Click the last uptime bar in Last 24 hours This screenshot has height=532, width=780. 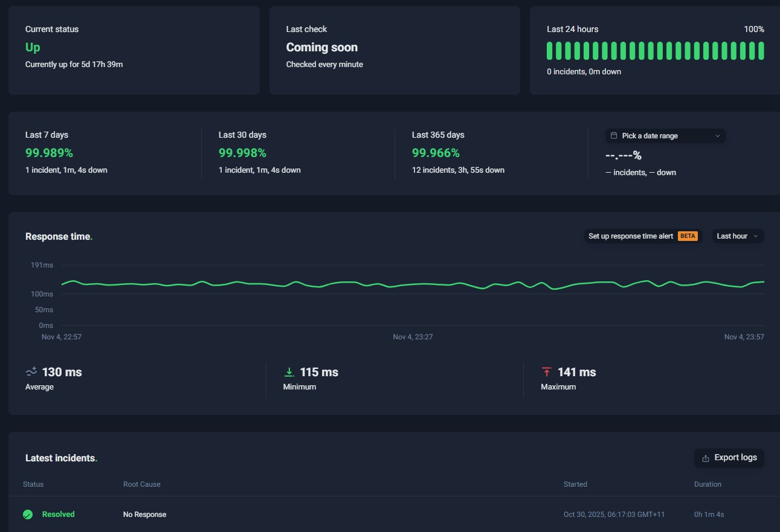[x=761, y=51]
